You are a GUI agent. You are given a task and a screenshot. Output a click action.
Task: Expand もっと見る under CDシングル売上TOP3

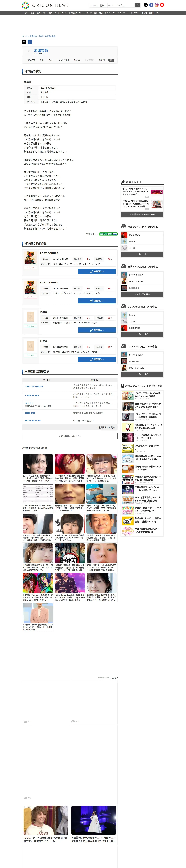(142, 334)
